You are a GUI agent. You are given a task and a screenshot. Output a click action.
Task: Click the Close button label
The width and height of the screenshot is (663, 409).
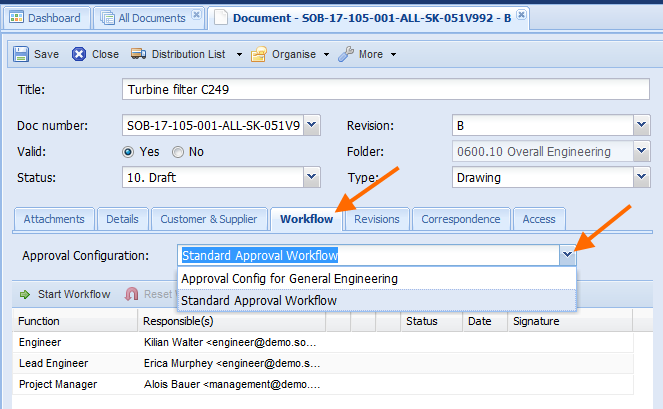pyautogui.click(x=105, y=54)
